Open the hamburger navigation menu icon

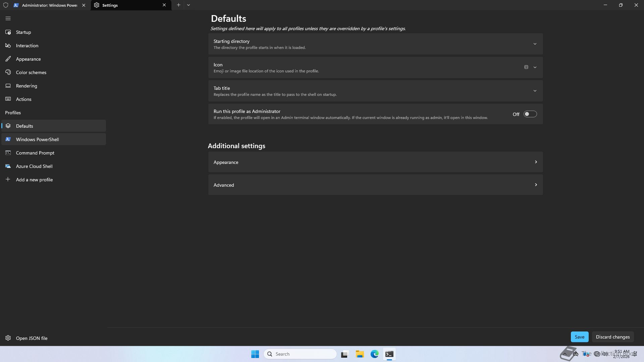click(x=8, y=19)
